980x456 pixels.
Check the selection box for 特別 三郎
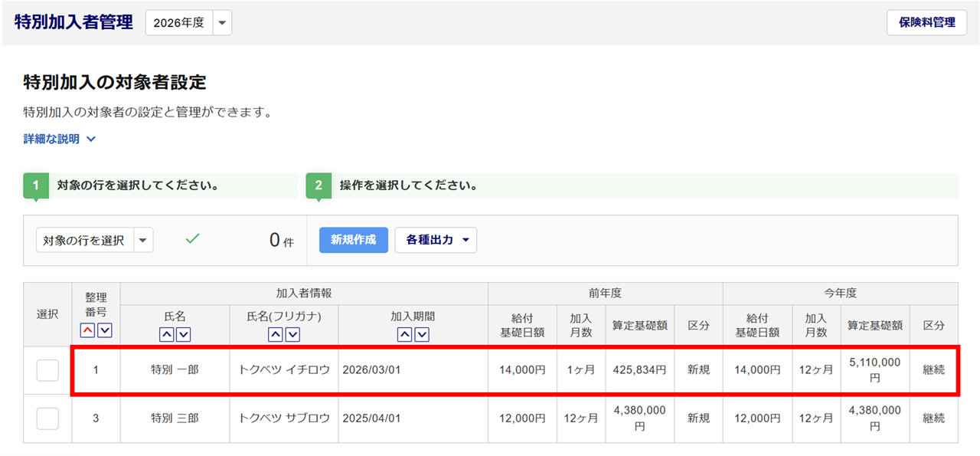(x=47, y=418)
